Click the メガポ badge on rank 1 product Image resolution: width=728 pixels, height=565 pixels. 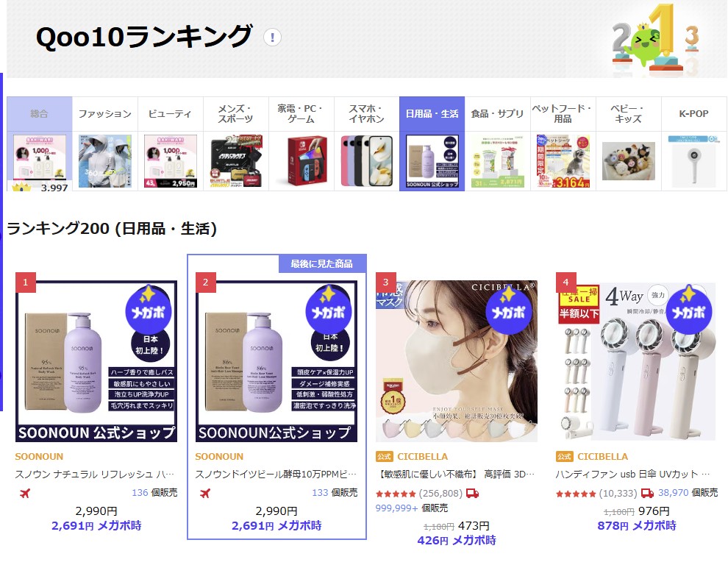tap(148, 310)
